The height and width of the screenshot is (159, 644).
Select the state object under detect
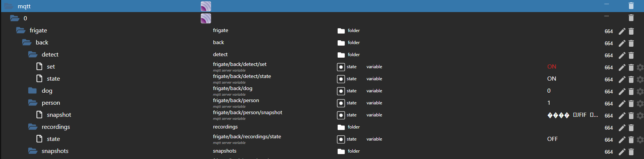[53, 79]
